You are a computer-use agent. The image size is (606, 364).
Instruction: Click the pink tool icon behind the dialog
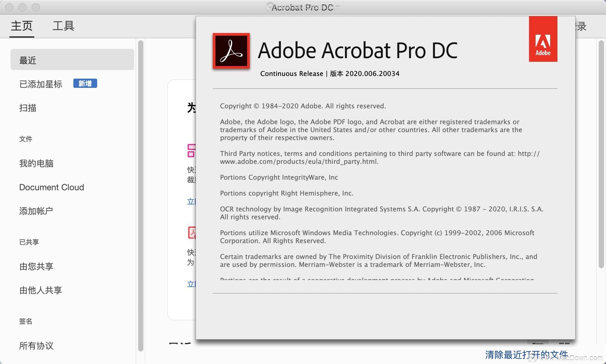click(191, 151)
